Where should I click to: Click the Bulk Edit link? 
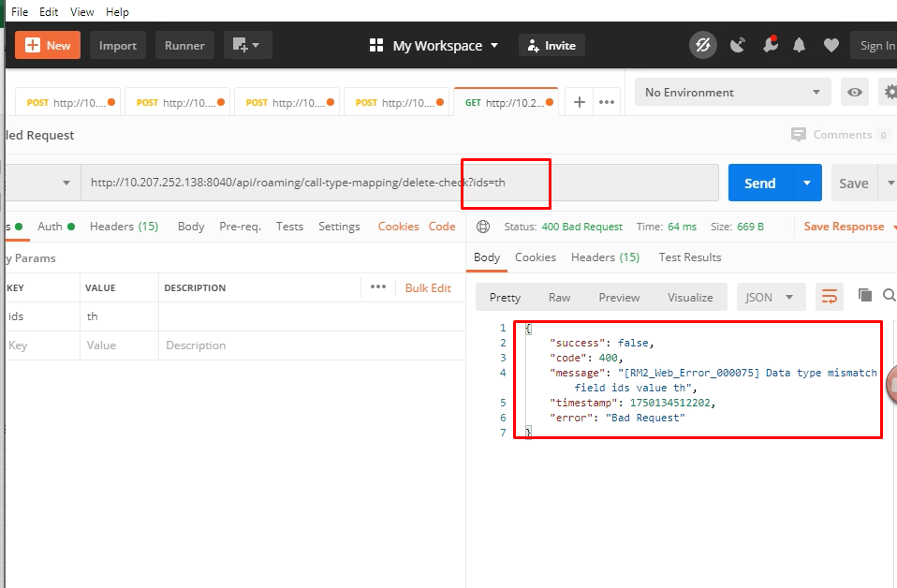click(428, 287)
